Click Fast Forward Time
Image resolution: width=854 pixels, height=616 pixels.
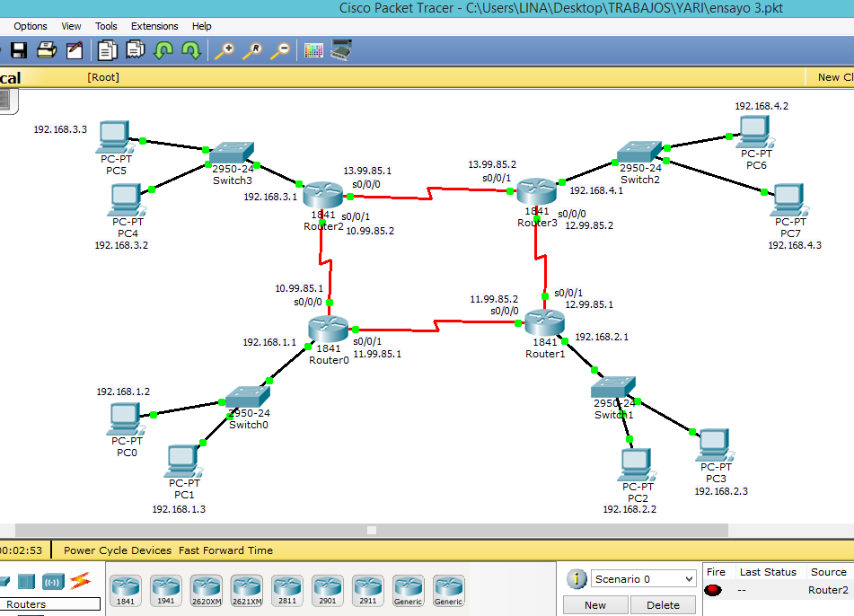tap(225, 550)
